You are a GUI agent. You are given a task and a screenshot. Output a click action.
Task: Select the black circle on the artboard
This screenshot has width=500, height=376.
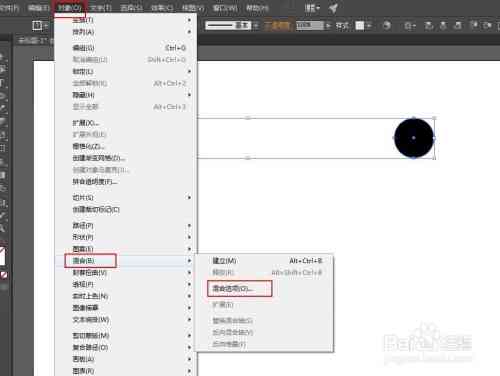pyautogui.click(x=414, y=137)
